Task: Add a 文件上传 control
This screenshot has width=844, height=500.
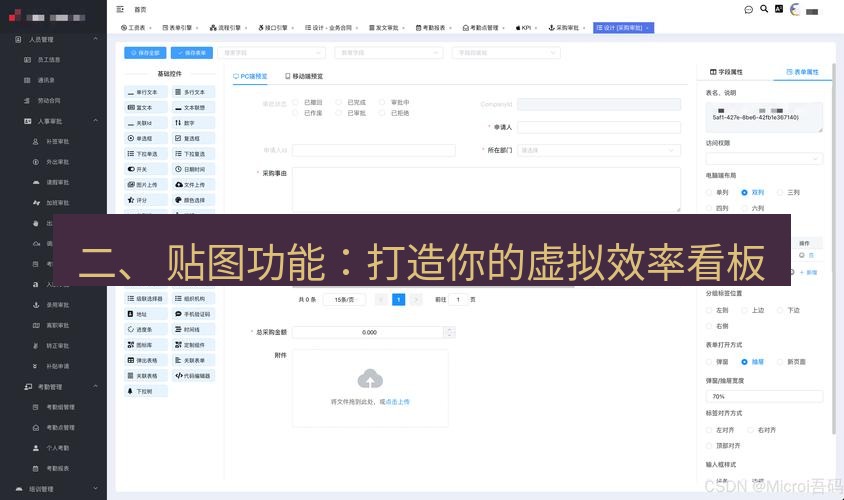Action: tap(193, 185)
